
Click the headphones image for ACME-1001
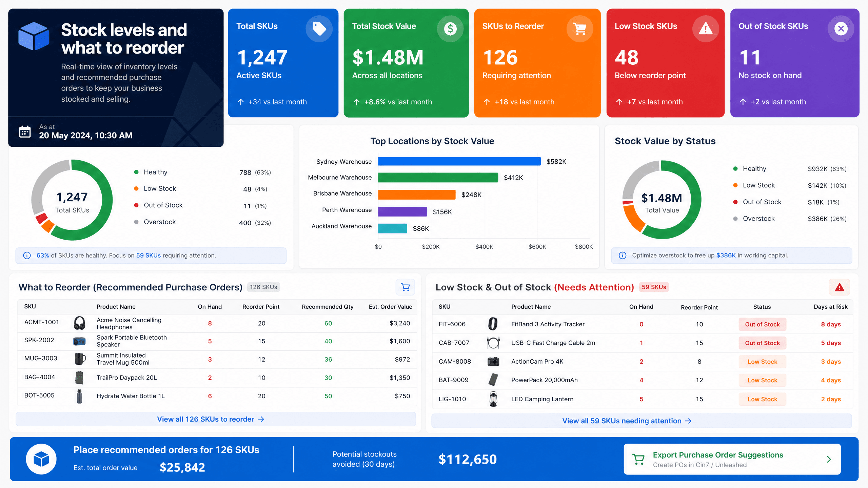[x=79, y=323]
